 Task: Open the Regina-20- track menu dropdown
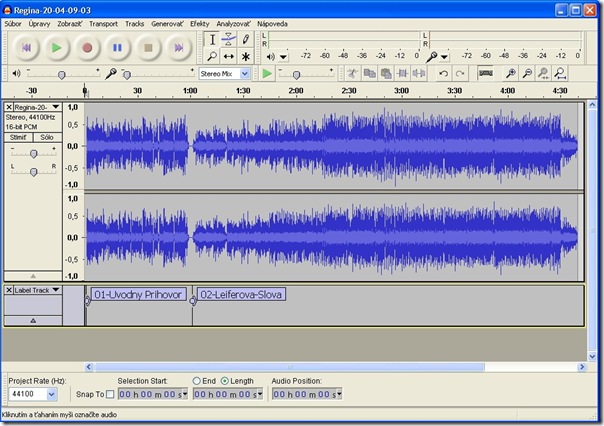point(56,107)
